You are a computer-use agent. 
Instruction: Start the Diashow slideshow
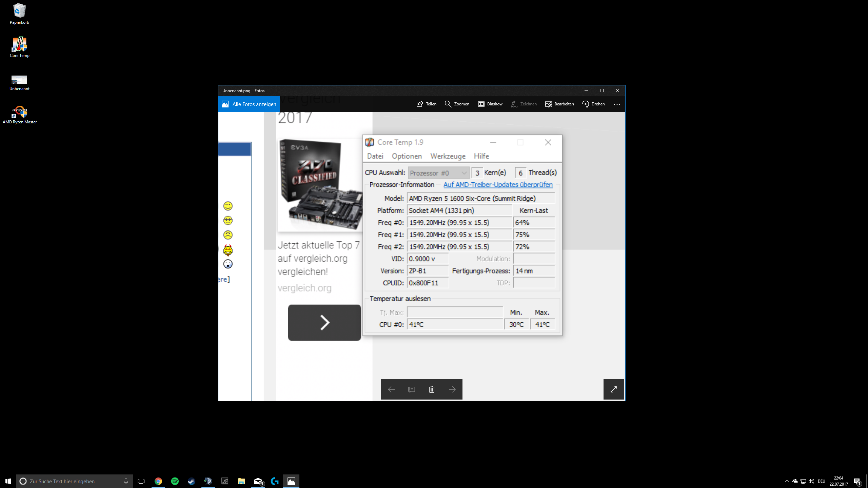(490, 104)
